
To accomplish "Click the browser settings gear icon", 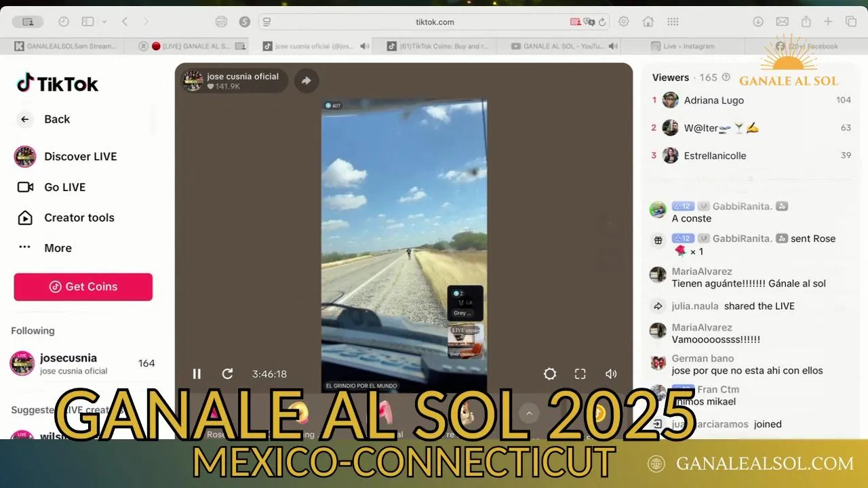I will 624,22.
